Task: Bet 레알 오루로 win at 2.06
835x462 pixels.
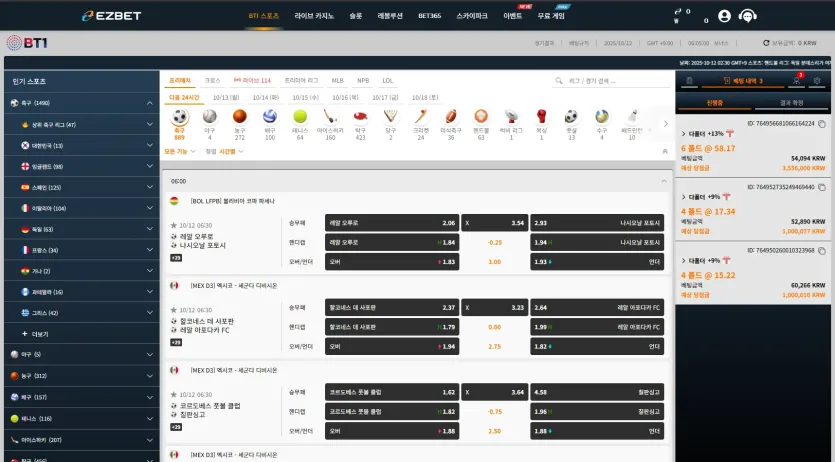Action: click(x=392, y=223)
